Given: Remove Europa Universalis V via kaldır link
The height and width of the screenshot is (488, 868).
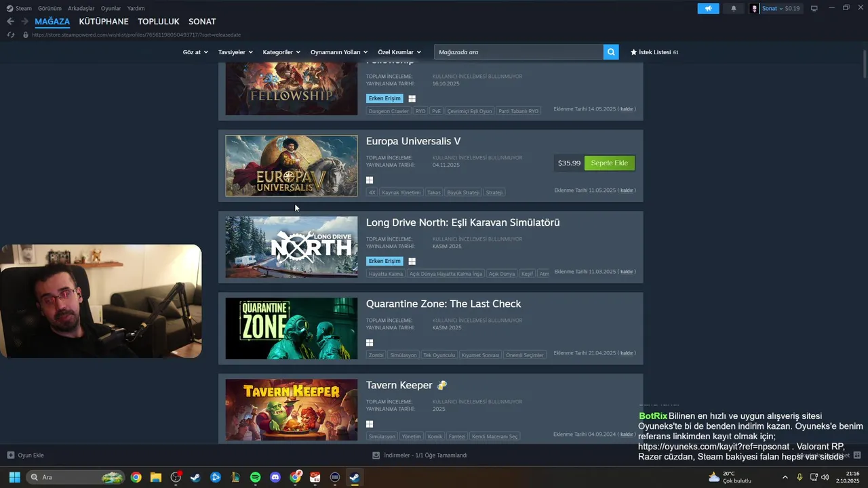Looking at the screenshot, I should 627,190.
